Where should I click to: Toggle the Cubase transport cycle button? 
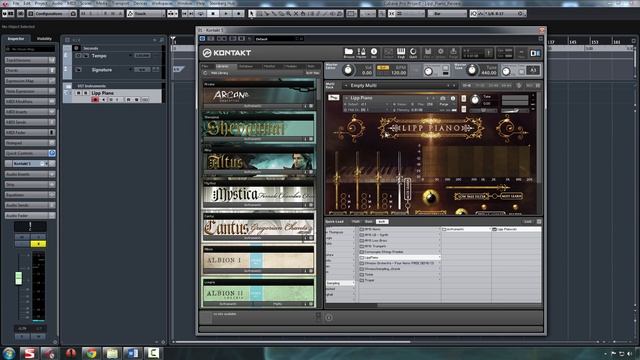(x=200, y=13)
